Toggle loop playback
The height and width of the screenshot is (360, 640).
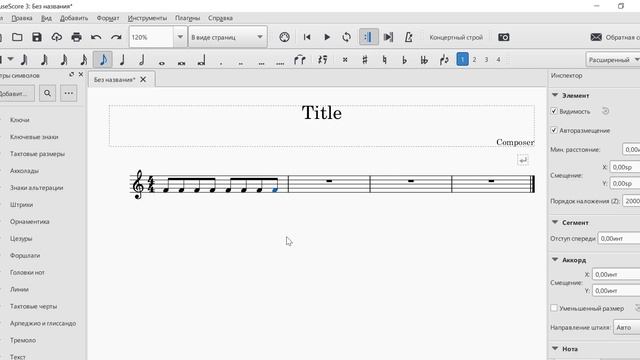pyautogui.click(x=347, y=37)
